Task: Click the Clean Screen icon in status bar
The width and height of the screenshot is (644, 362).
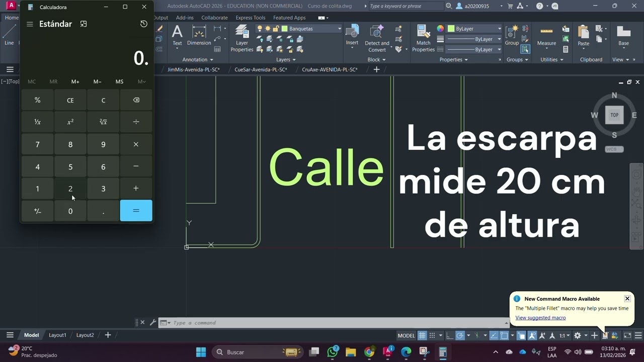Action: click(x=627, y=335)
